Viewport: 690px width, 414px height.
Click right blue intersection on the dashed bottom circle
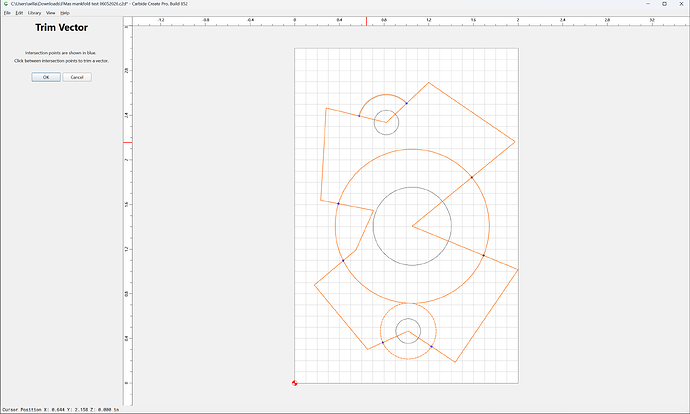(x=431, y=347)
